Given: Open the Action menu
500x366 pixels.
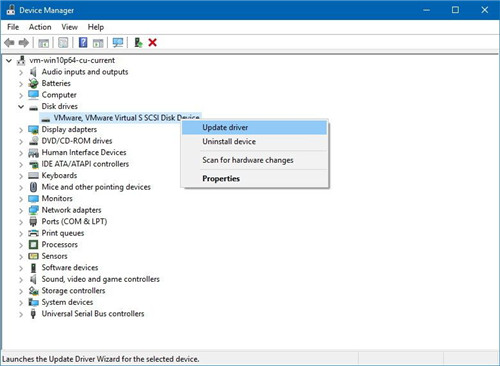Looking at the screenshot, I should [x=40, y=27].
